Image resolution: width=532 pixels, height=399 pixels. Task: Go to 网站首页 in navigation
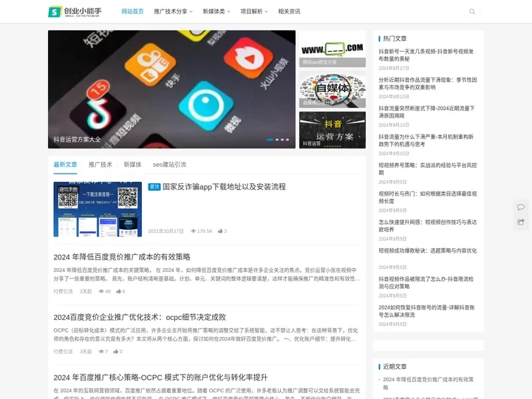click(133, 12)
